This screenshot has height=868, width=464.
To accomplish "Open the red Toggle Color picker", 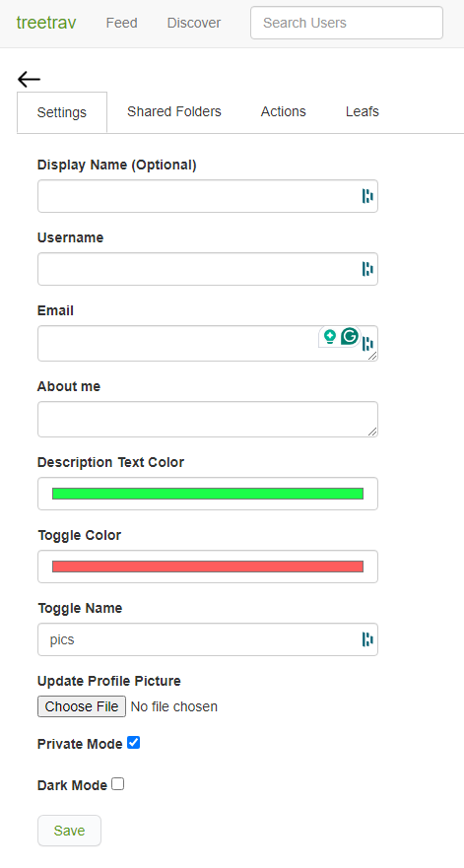I will 208,567.
